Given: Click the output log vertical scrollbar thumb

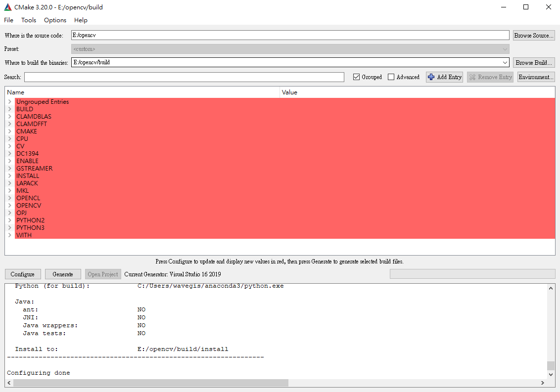Looking at the screenshot, I should click(551, 366).
